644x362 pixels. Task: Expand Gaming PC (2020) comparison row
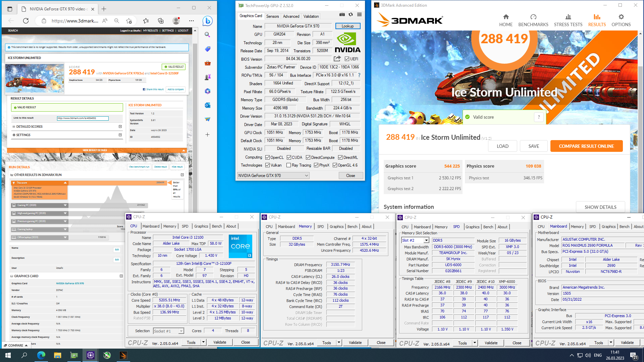pos(65,205)
